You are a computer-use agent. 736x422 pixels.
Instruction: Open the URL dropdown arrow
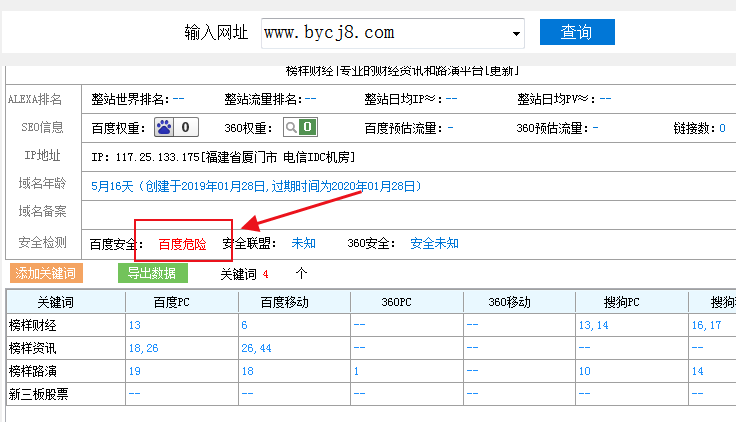516,33
